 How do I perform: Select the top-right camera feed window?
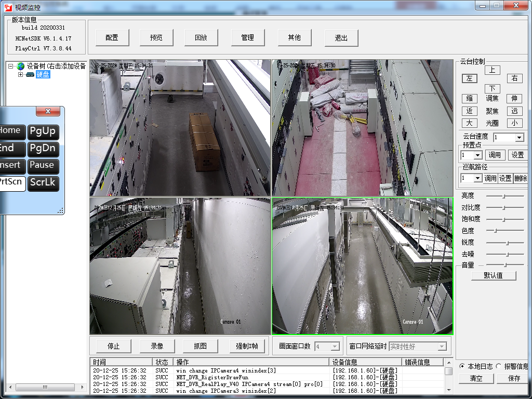(x=362, y=127)
